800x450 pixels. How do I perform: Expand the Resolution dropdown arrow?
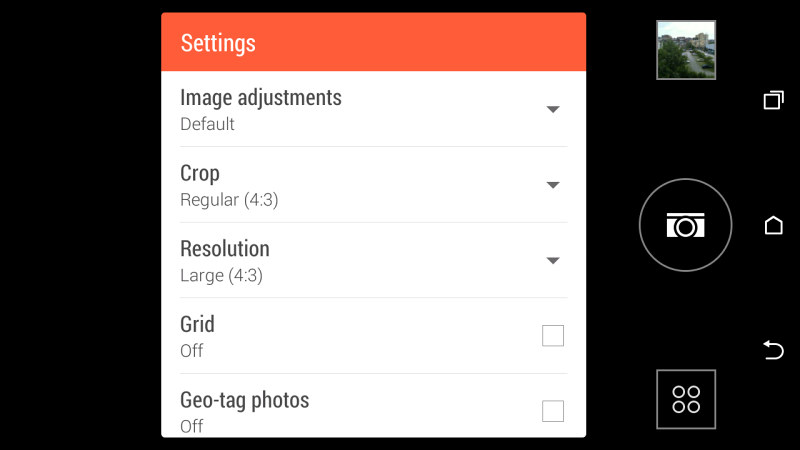coord(553,260)
